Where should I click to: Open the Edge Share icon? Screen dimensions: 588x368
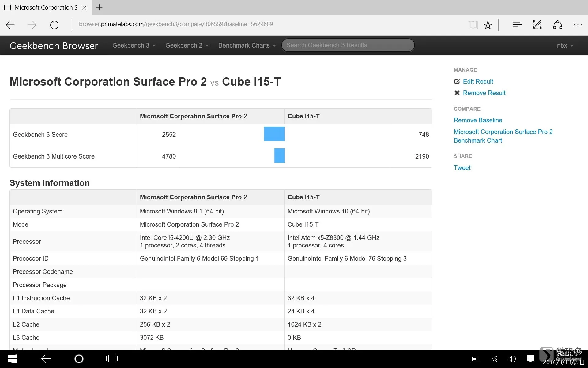coord(558,25)
